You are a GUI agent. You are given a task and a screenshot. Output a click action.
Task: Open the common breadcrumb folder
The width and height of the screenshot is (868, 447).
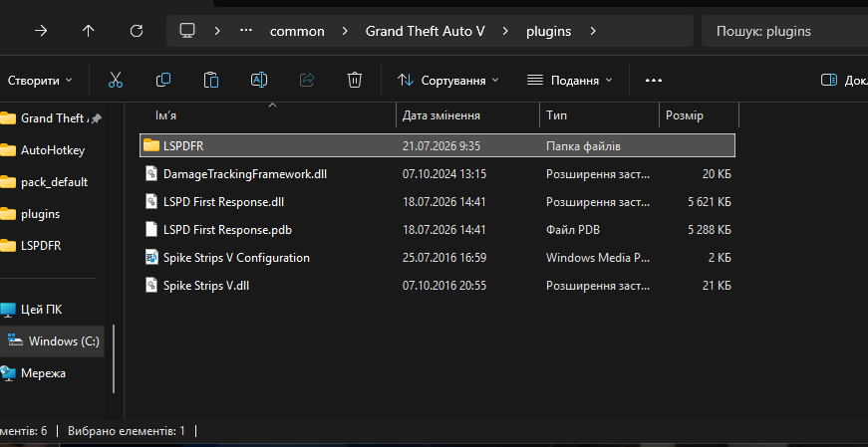tap(297, 32)
